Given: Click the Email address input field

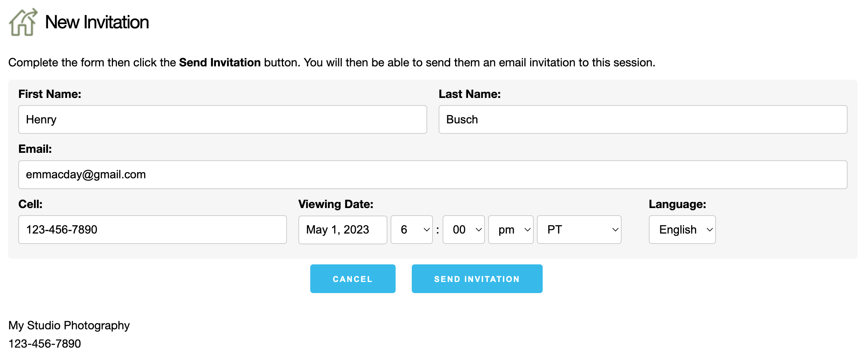Looking at the screenshot, I should [x=433, y=175].
